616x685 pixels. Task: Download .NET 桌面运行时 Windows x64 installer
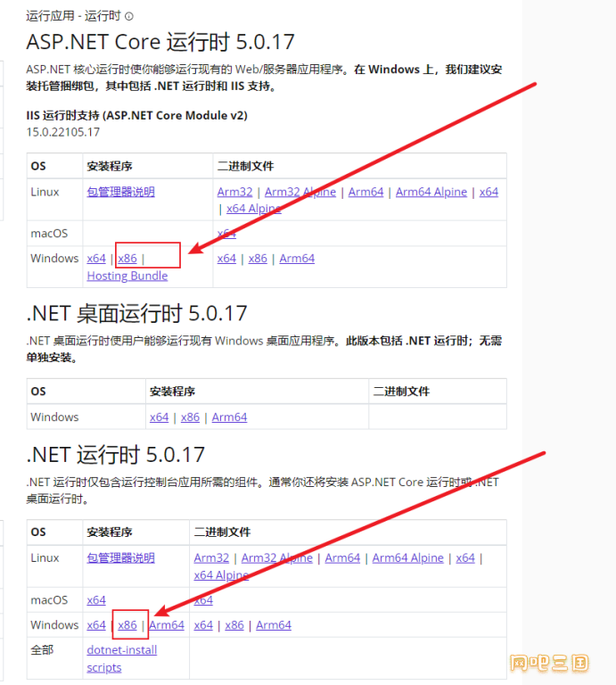pyautogui.click(x=159, y=417)
